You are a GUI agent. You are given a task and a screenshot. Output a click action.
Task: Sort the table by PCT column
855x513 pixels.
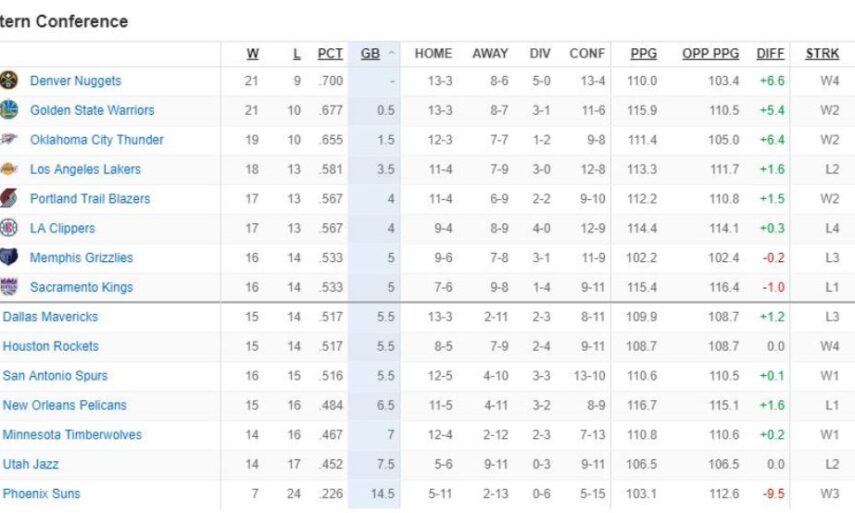pos(330,54)
